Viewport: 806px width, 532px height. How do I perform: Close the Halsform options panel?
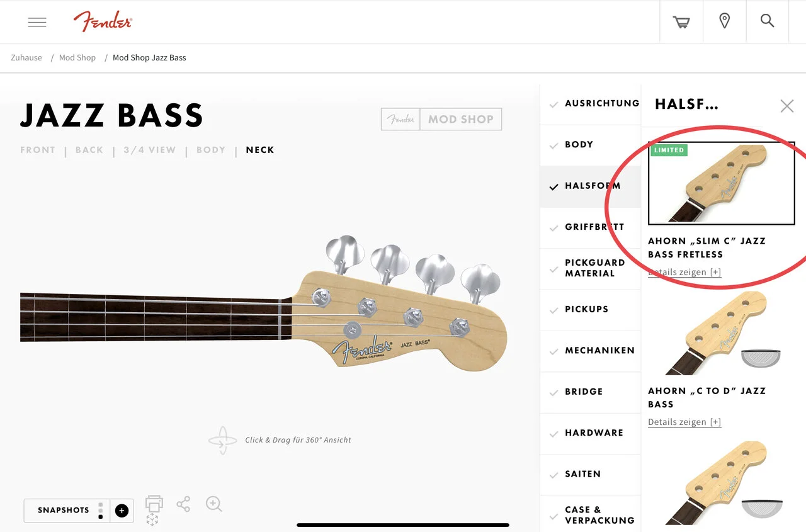[786, 106]
